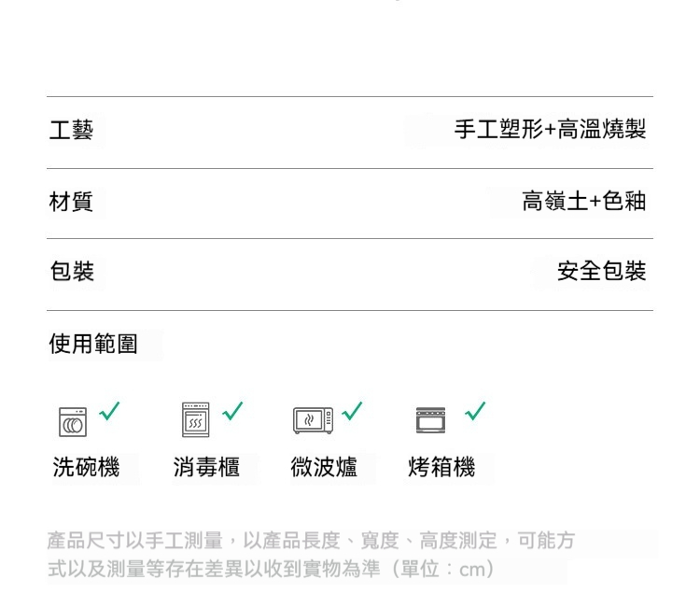The width and height of the screenshot is (700, 608).
Task: Click the green checkmark beside microwave
Action: (353, 410)
